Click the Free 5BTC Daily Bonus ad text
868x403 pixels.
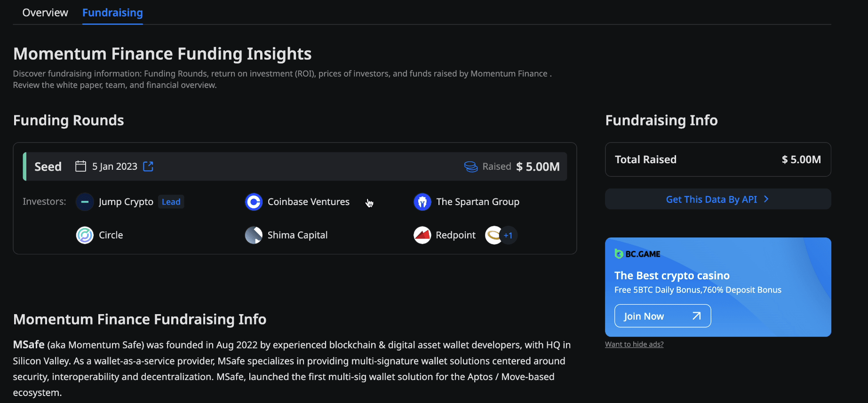[698, 290]
